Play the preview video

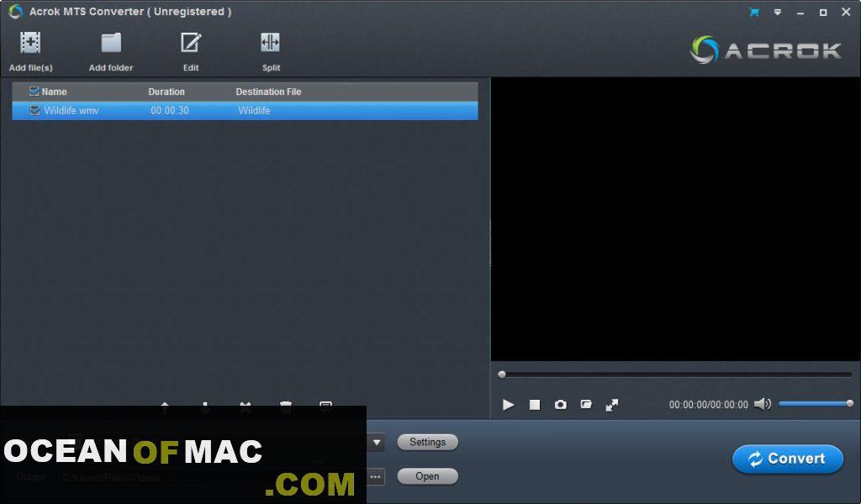(x=508, y=405)
